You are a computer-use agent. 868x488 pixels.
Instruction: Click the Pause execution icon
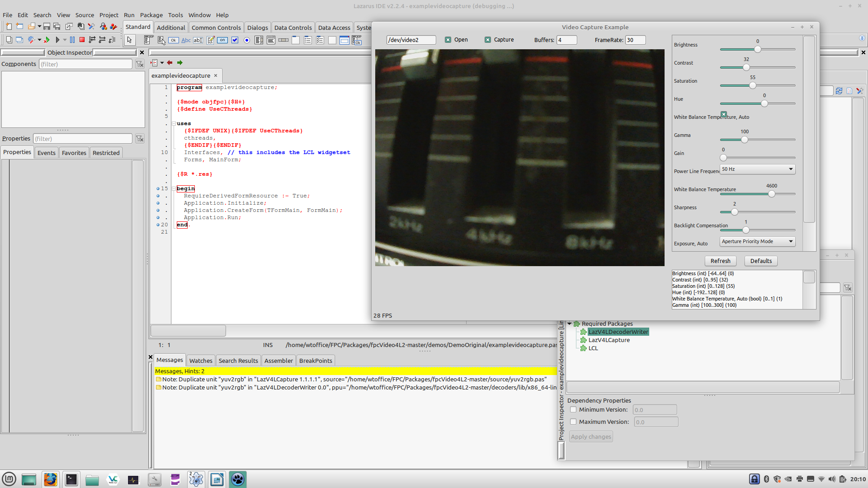pos(72,40)
